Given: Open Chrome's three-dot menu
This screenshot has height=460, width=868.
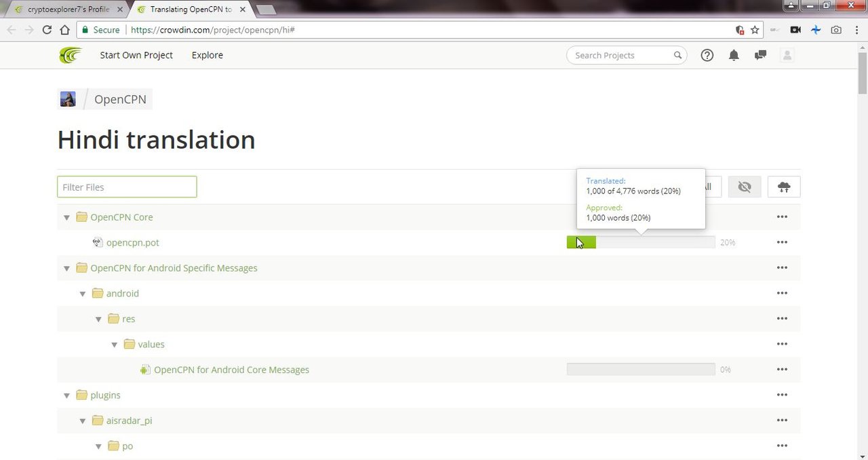Looking at the screenshot, I should point(856,30).
